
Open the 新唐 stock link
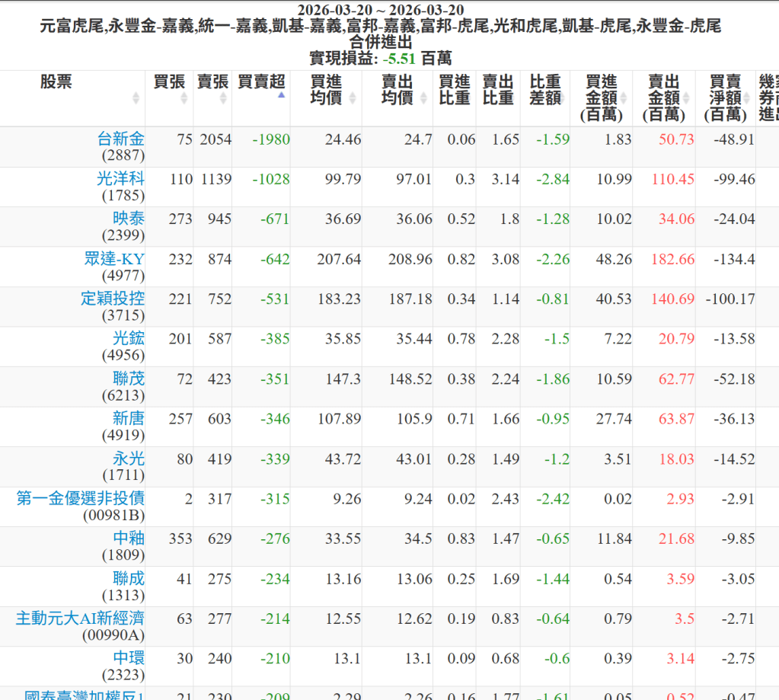click(x=128, y=418)
